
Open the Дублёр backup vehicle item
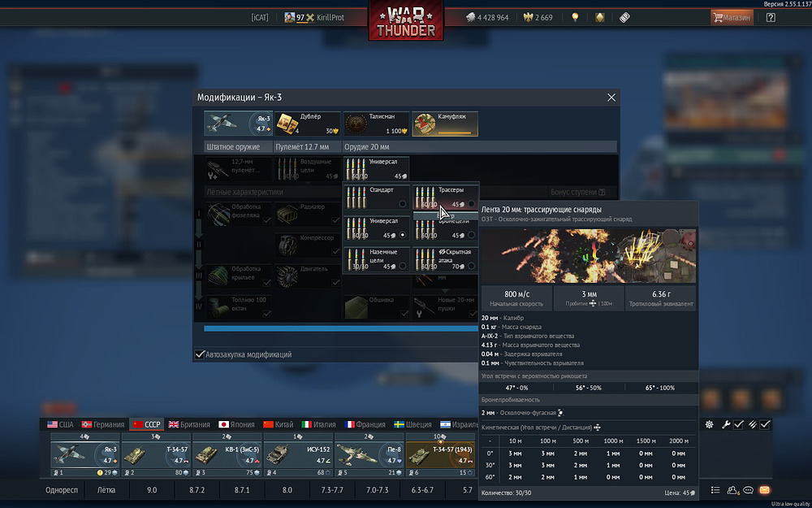click(x=308, y=124)
